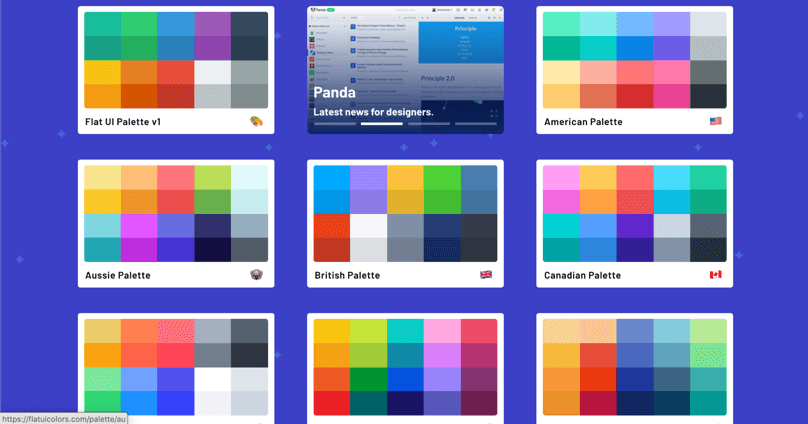Pick the lime green swatch in Aussie Palette
The width and height of the screenshot is (808, 424).
213,178
